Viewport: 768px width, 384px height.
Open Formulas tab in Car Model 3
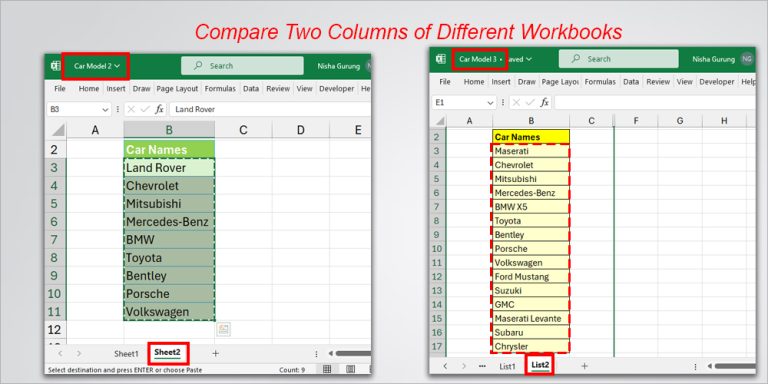click(x=600, y=82)
